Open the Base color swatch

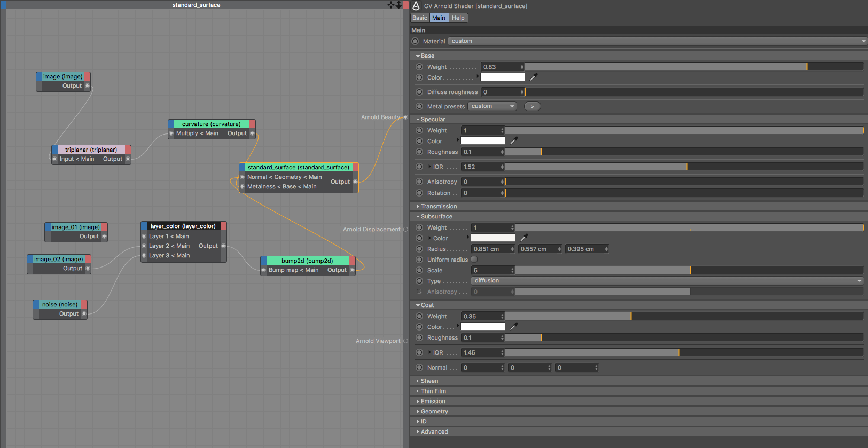pyautogui.click(x=503, y=77)
